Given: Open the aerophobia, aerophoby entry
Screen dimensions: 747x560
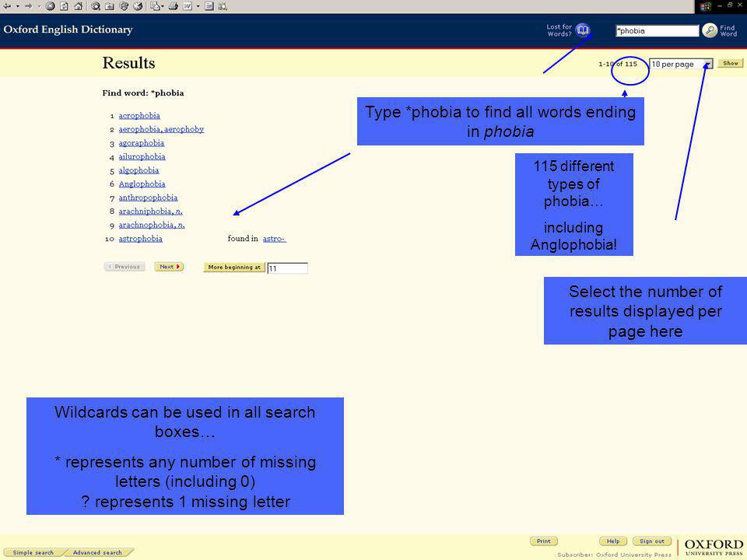Looking at the screenshot, I should coord(161,129).
